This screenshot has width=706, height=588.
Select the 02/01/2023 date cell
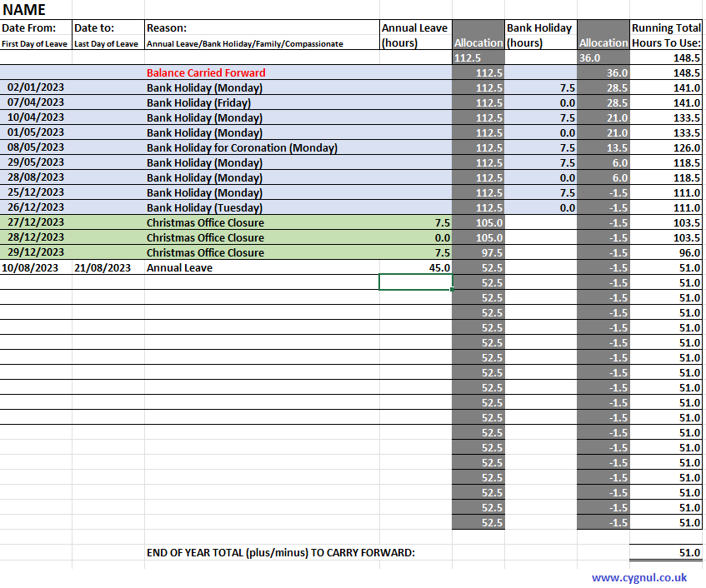[35, 87]
